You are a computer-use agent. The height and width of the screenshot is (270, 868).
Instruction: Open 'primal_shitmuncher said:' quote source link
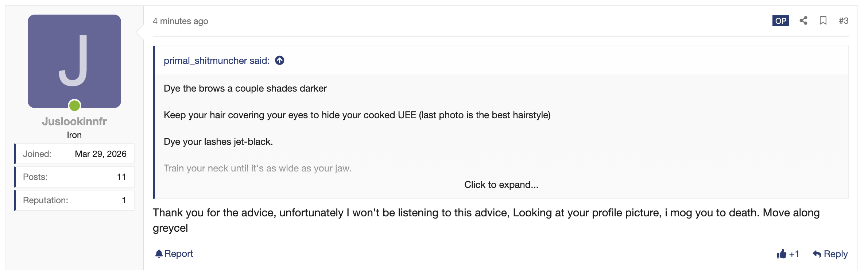pyautogui.click(x=217, y=61)
